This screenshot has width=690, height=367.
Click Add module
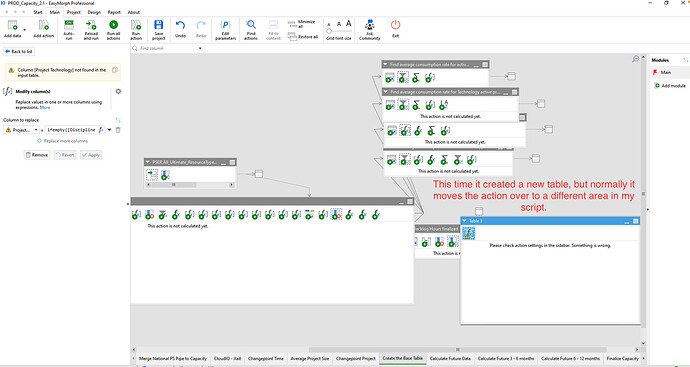(x=669, y=86)
